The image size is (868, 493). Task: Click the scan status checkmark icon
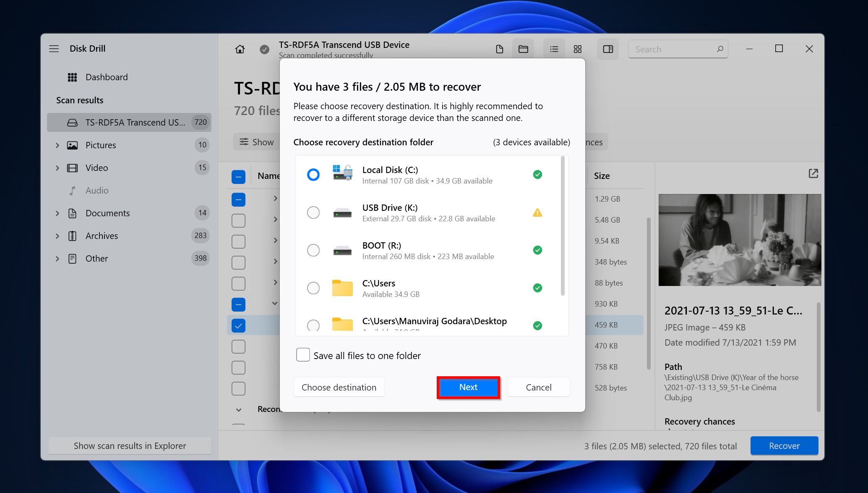(265, 49)
